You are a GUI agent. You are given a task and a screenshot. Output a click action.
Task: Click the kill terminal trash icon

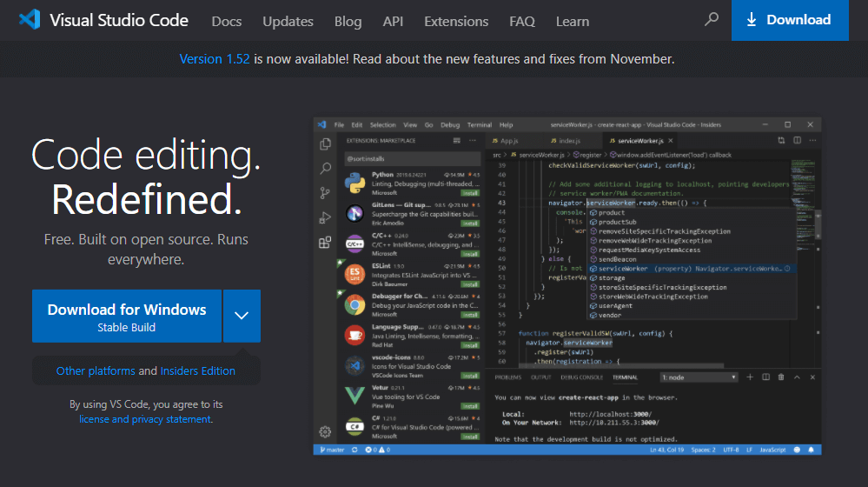click(781, 377)
